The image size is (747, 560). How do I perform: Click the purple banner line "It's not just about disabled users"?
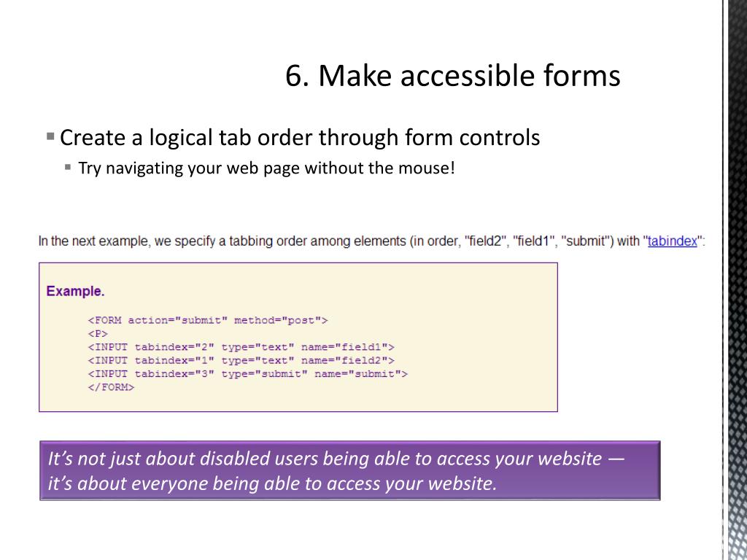point(336,458)
